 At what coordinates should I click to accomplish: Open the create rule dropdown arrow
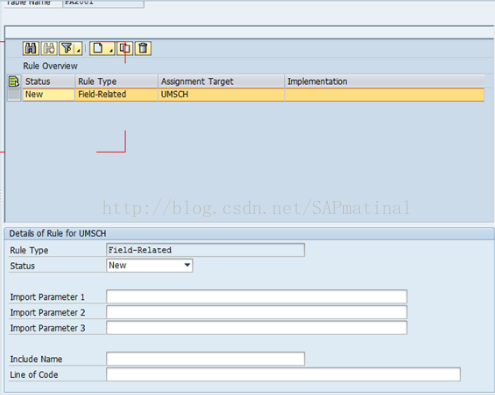coord(111,50)
